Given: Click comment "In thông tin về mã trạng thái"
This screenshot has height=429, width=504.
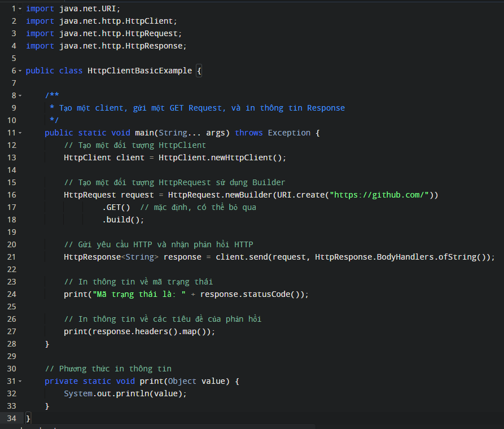Looking at the screenshot, I should pyautogui.click(x=138, y=282).
